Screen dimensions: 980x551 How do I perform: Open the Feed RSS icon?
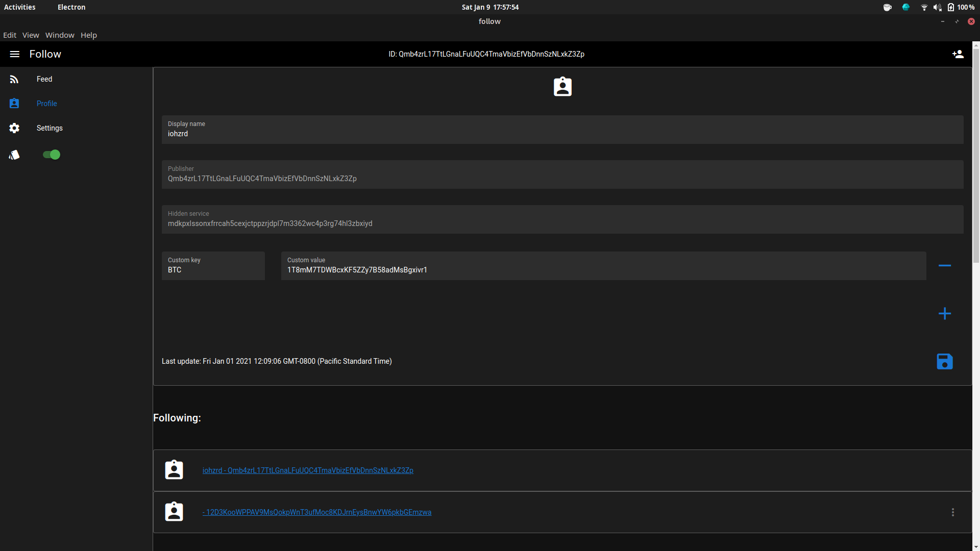click(x=14, y=79)
